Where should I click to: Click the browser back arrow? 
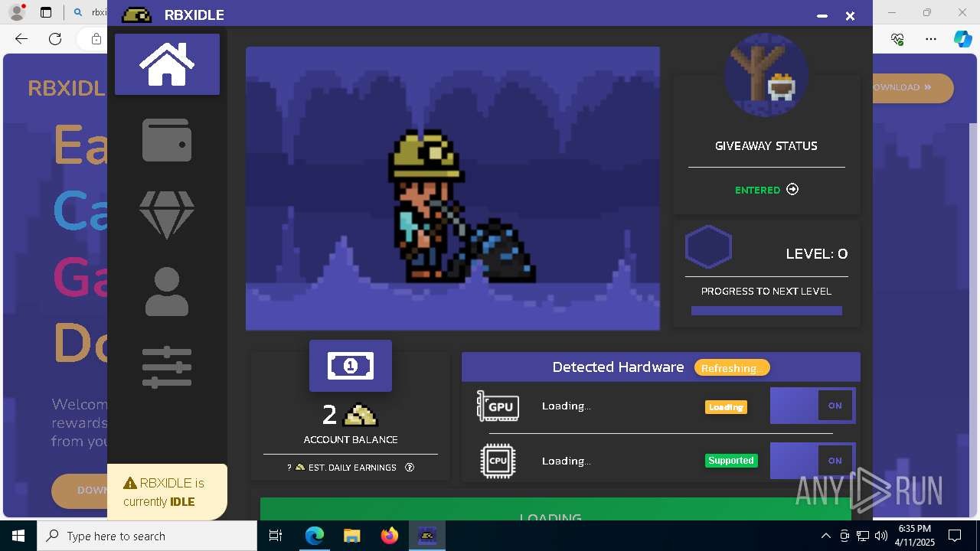click(21, 39)
